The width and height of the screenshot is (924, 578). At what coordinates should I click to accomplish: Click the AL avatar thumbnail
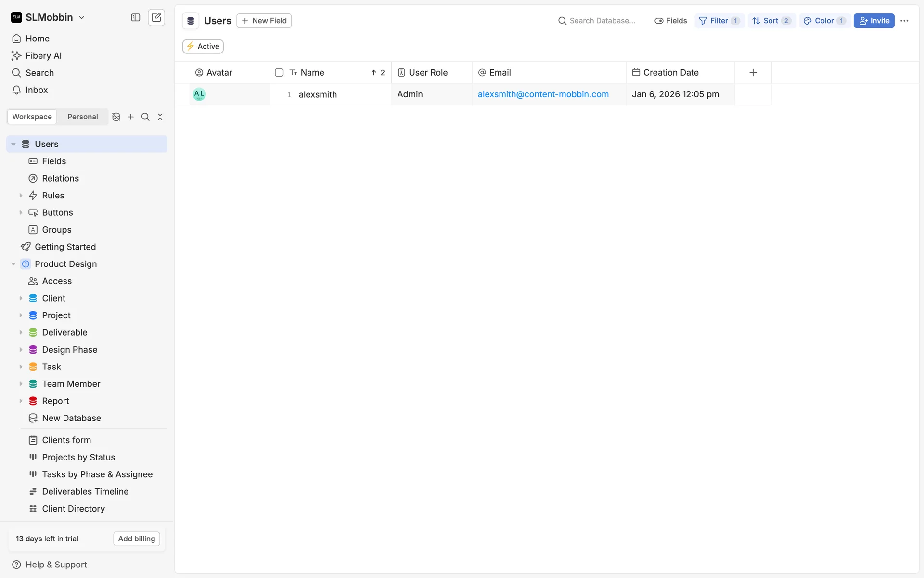click(199, 94)
